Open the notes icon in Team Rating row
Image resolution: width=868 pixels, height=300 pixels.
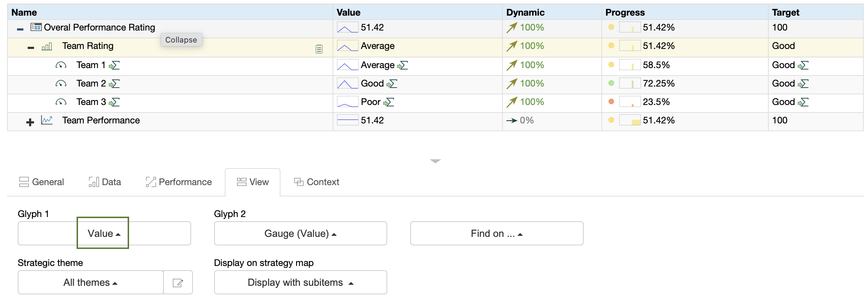(319, 49)
